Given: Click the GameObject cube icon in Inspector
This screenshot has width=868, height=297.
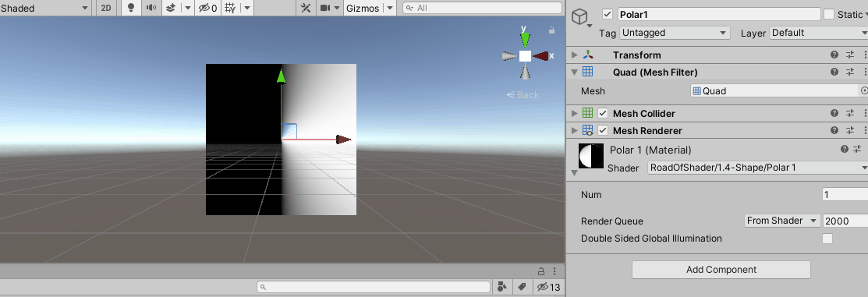Looking at the screenshot, I should [x=579, y=17].
